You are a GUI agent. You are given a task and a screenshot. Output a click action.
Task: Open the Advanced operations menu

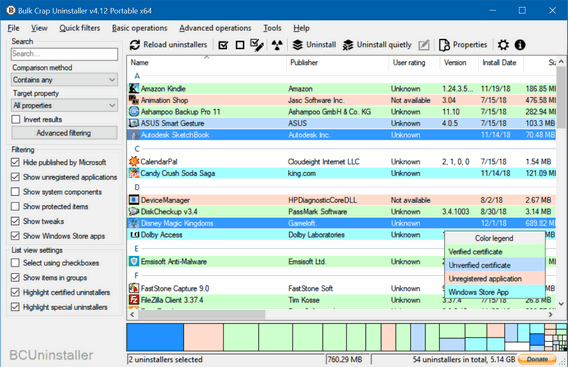coord(215,28)
